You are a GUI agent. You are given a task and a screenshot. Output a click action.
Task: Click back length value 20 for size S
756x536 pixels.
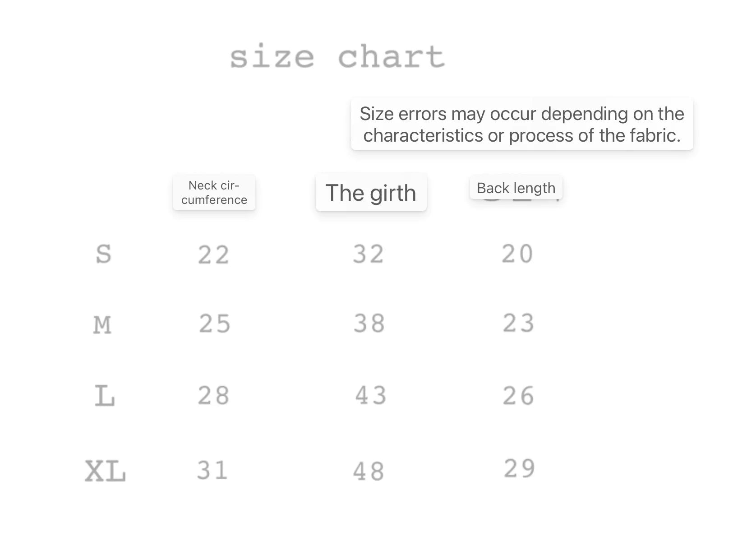click(x=518, y=254)
